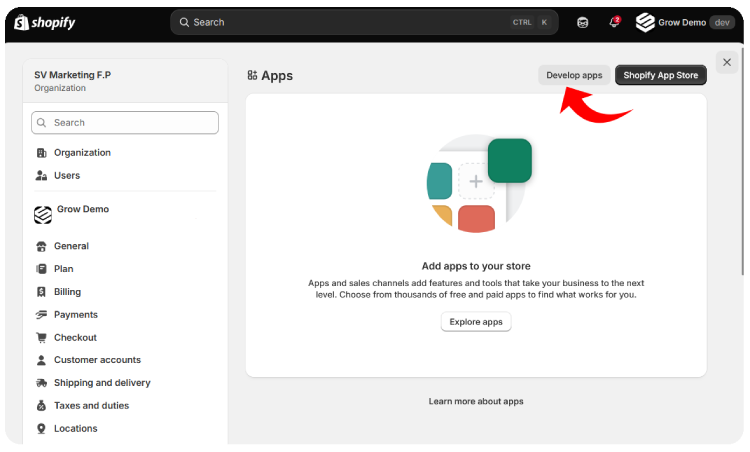Image resolution: width=750 pixels, height=452 pixels.
Task: Click the Customer accounts person icon
Action: (42, 360)
